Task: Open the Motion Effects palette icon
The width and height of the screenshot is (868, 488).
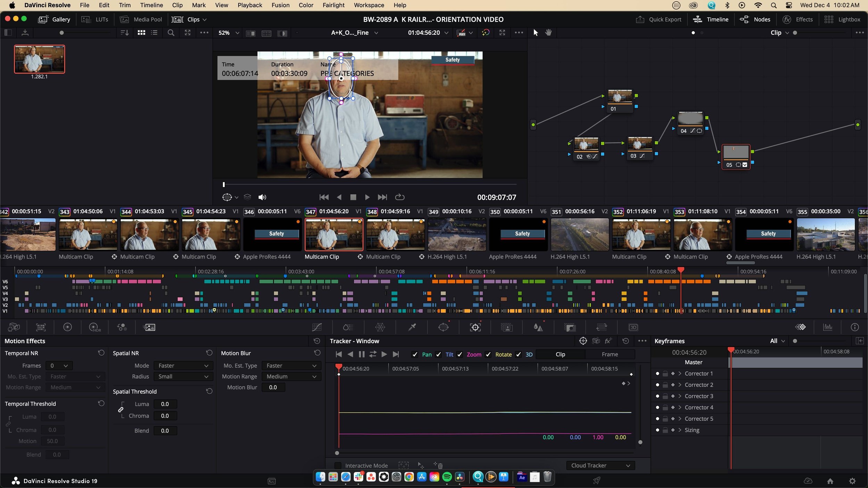Action: 149,327
